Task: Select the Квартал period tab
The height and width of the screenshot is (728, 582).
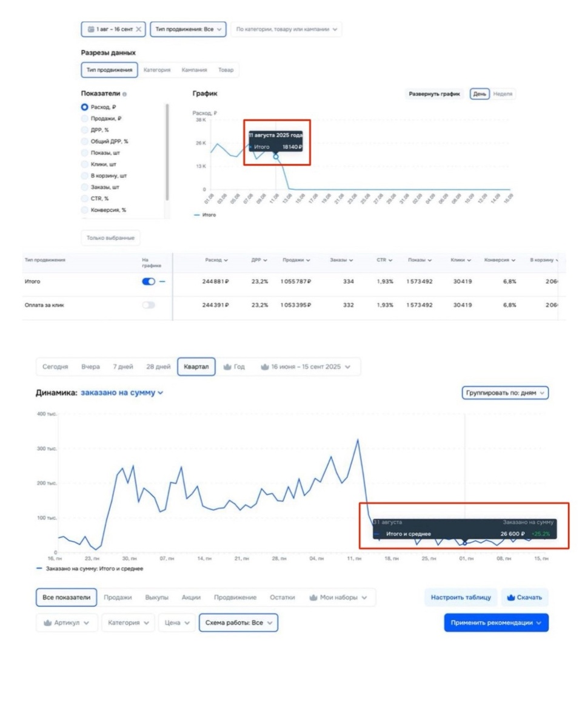Action: [x=196, y=367]
